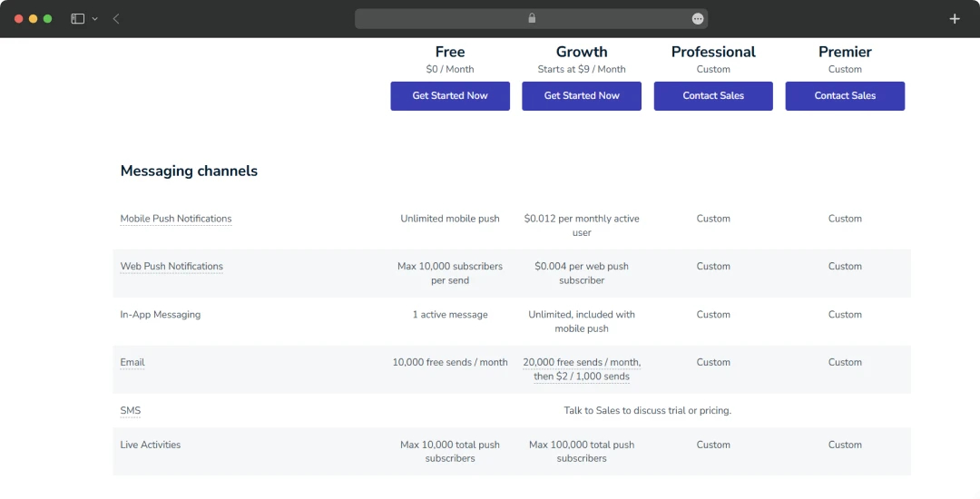Select the In-App Messaging row label
Screen dimensions: 980x499
pyautogui.click(x=160, y=314)
